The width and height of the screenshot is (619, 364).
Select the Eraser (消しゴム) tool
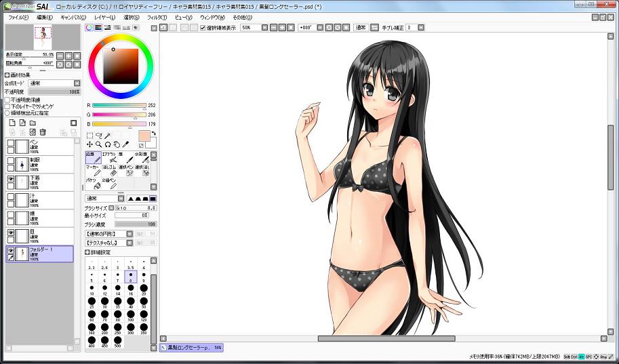tap(110, 171)
